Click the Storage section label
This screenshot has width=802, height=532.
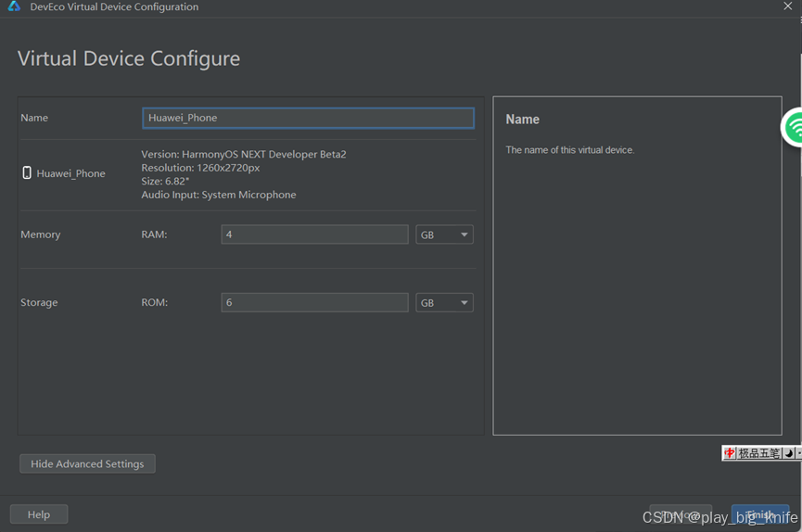[39, 302]
